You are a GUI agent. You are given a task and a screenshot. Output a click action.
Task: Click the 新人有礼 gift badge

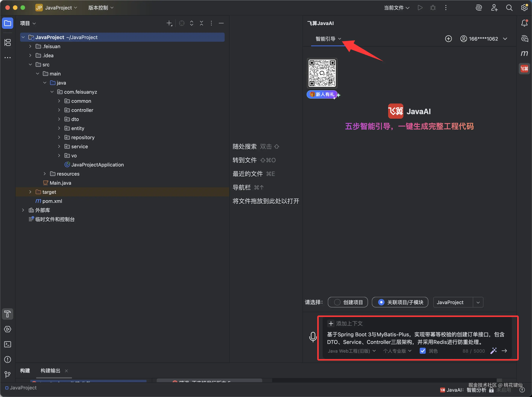pos(322,94)
